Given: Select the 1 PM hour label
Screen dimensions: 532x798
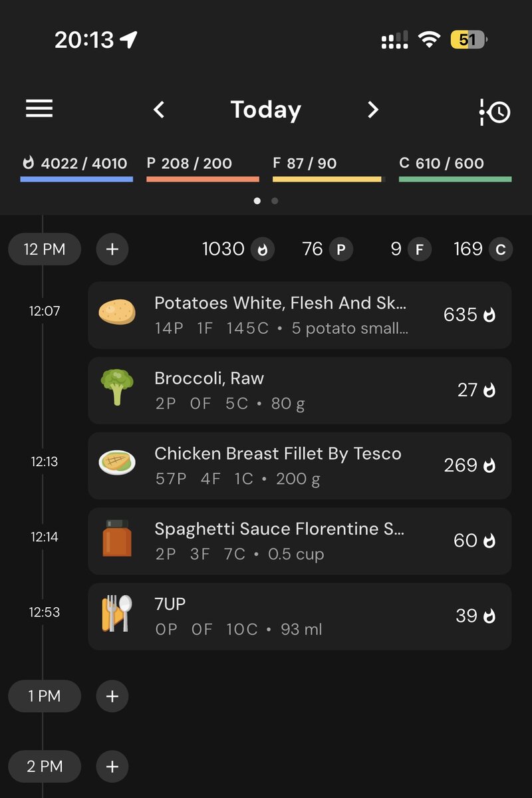Looking at the screenshot, I should 45,696.
